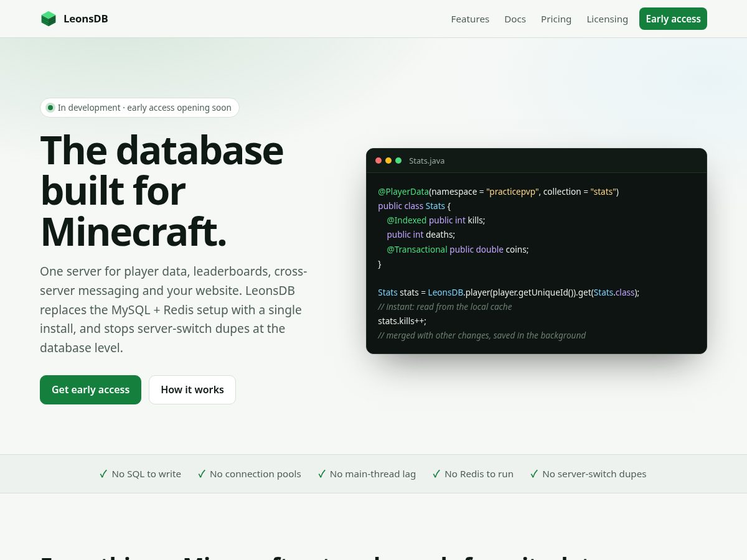Click the '// Instant: read from the local cache' comment

pos(445,307)
